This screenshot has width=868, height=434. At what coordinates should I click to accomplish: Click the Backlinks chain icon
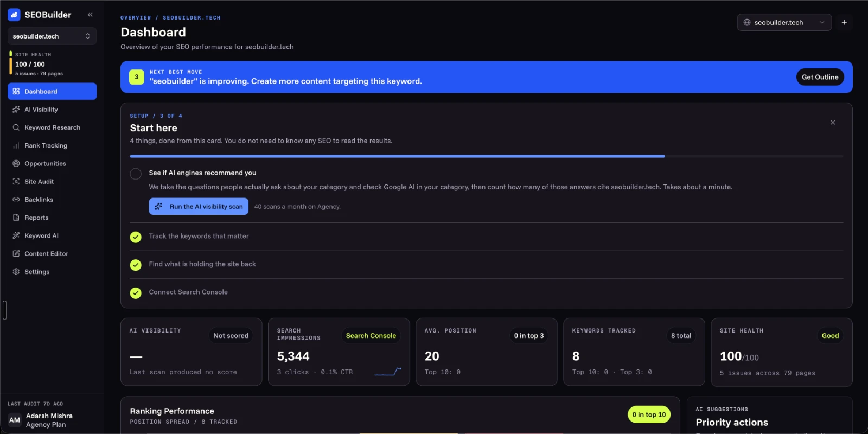[x=16, y=200]
